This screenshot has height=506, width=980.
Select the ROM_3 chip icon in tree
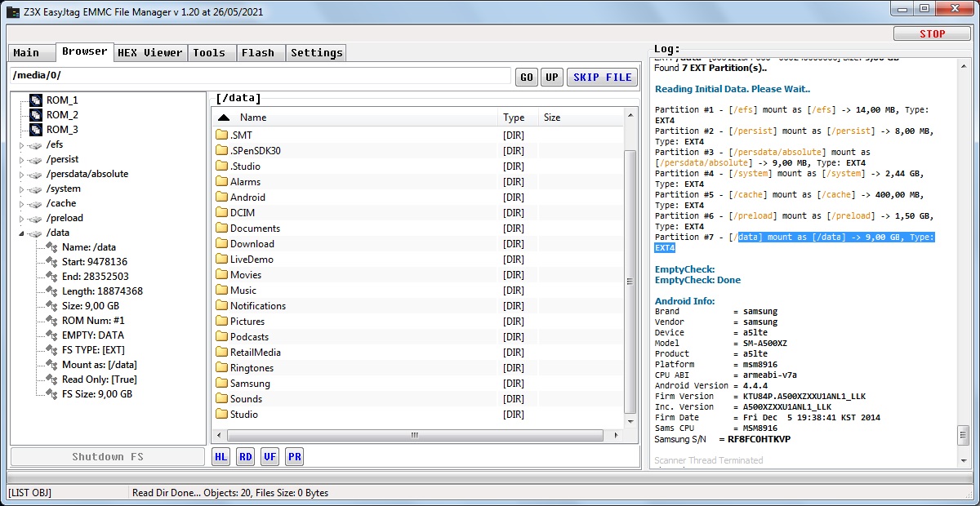tap(36, 130)
